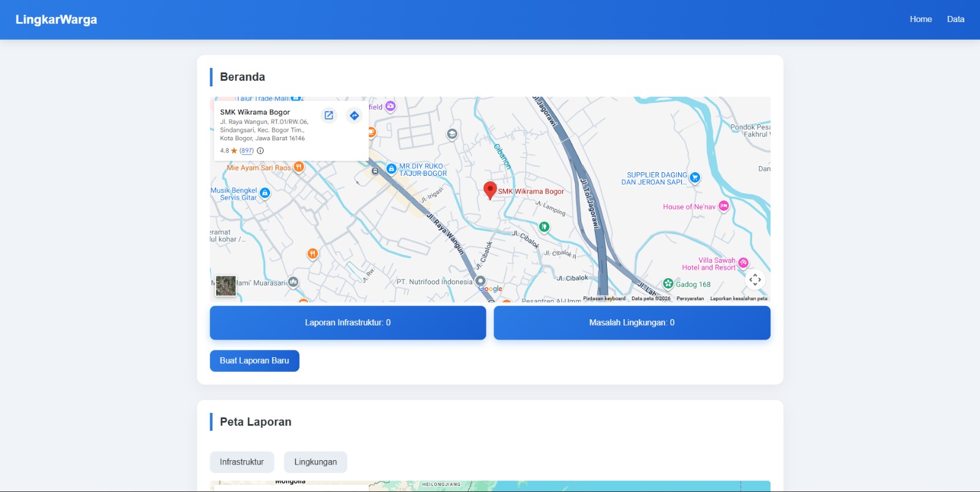This screenshot has height=492, width=980.
Task: Open the Persyaratan map terms link
Action: (x=690, y=299)
